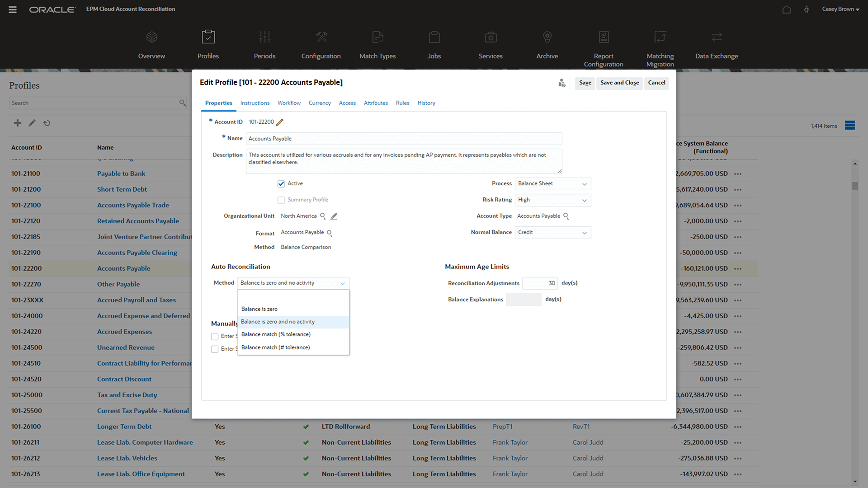Image resolution: width=868 pixels, height=488 pixels.
Task: Toggle the Summary Profile checkbox
Action: (x=281, y=200)
